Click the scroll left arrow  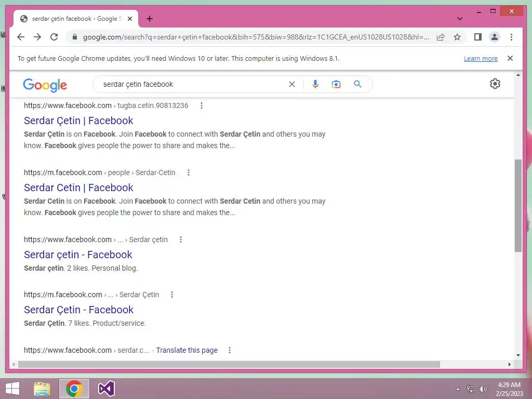[x=14, y=364]
